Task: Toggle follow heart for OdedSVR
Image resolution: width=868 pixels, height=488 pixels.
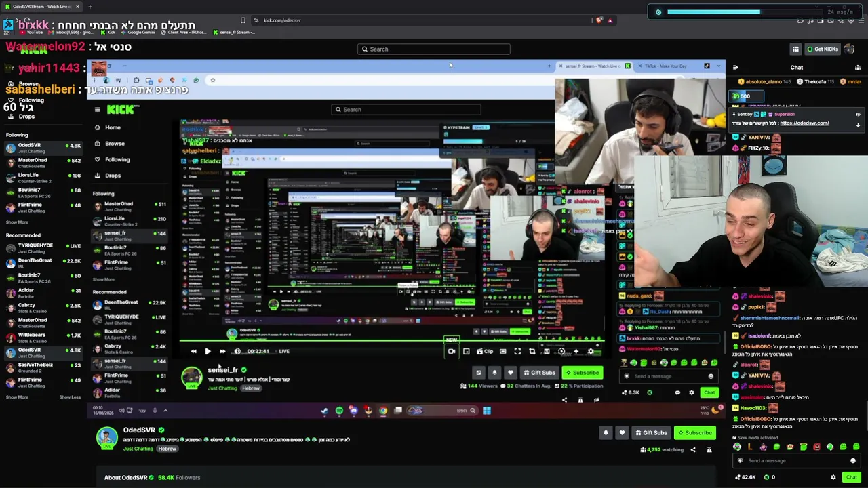Action: click(622, 433)
